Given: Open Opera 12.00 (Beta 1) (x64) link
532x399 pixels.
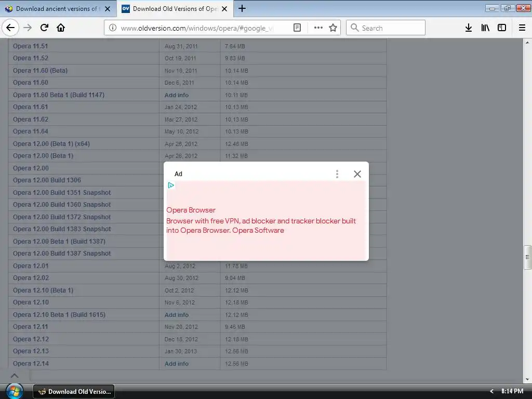Looking at the screenshot, I should tap(51, 144).
